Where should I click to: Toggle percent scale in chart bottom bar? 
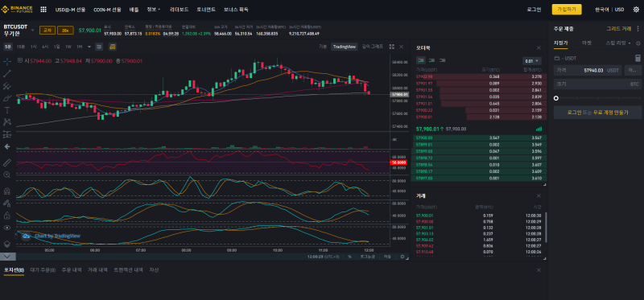coord(350,257)
